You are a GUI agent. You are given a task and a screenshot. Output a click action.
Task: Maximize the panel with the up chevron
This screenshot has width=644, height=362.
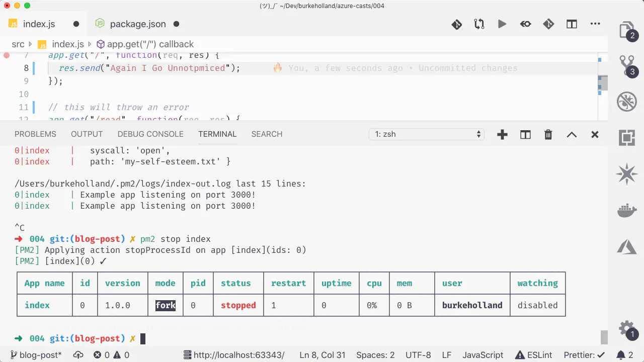[572, 134]
